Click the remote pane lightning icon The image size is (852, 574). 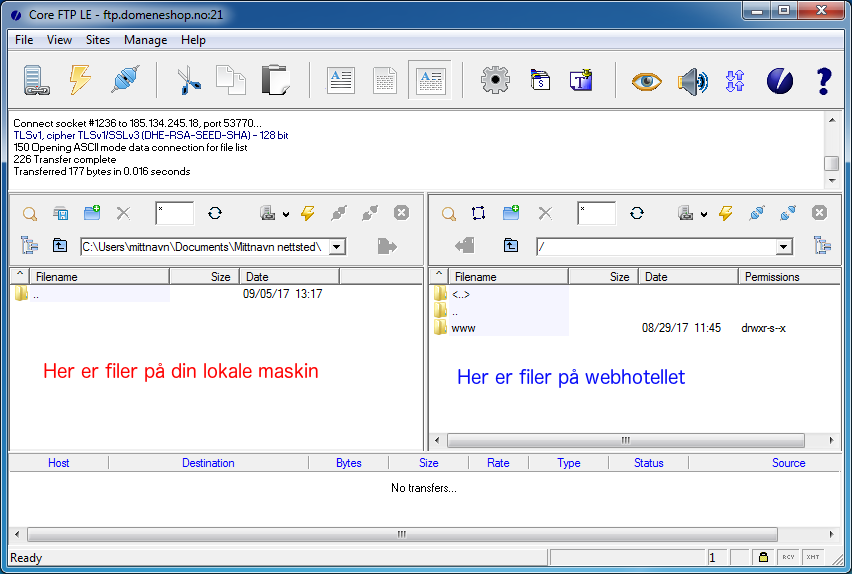click(726, 213)
